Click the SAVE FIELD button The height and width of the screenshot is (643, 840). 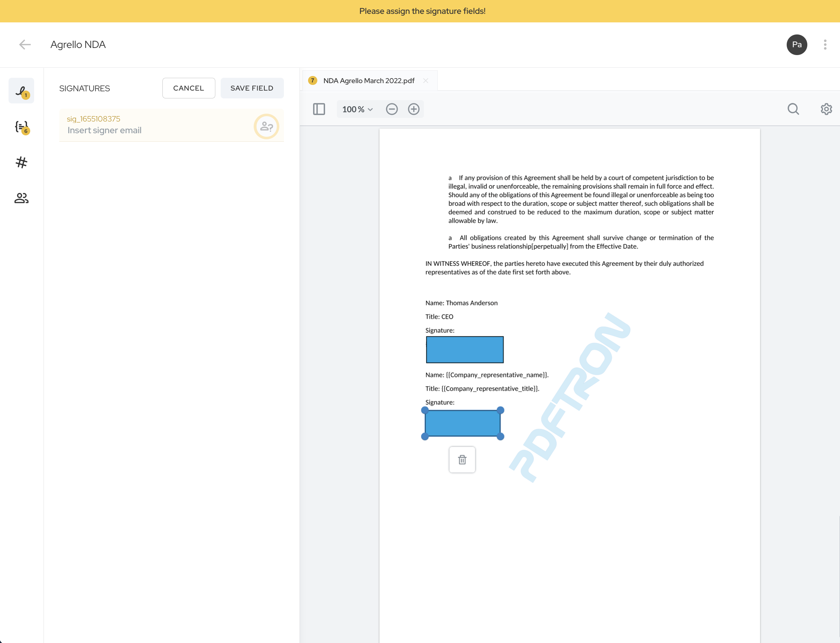(x=252, y=88)
